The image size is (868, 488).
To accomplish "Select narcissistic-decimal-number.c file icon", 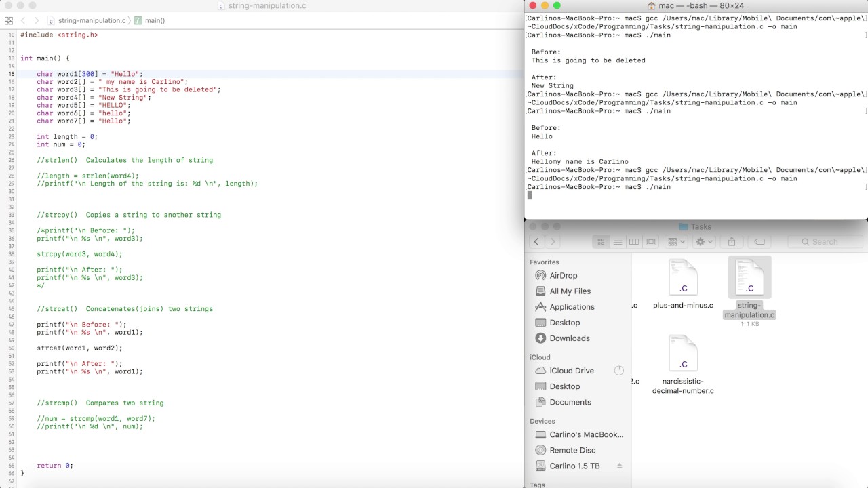I will click(683, 353).
